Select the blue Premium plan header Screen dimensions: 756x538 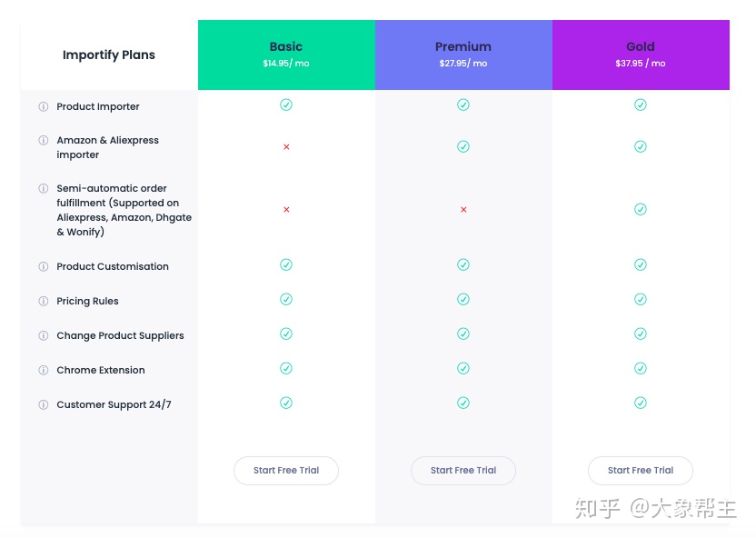point(463,55)
